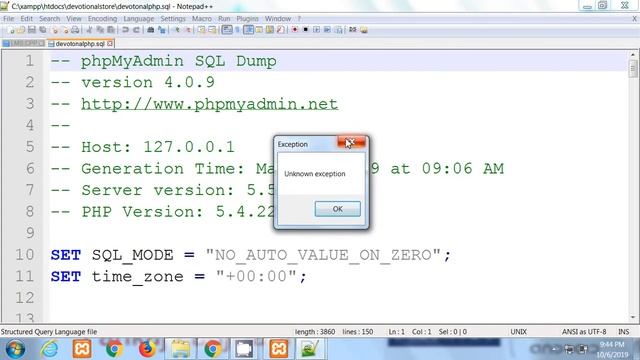
Task: Open the Macro menu
Action: click(202, 19)
